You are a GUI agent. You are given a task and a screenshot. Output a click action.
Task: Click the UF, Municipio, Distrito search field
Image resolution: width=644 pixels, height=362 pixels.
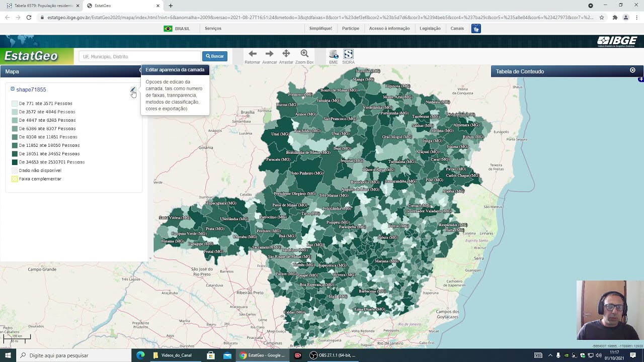(140, 56)
